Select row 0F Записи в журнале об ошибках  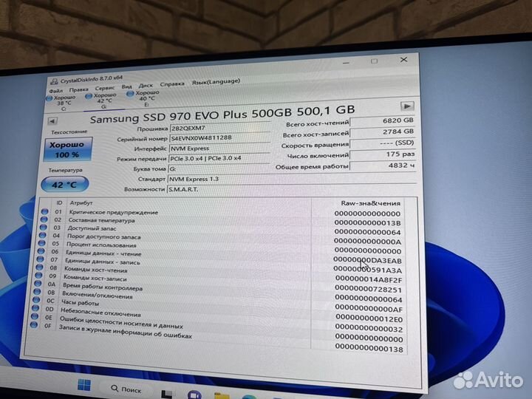click(x=217, y=334)
